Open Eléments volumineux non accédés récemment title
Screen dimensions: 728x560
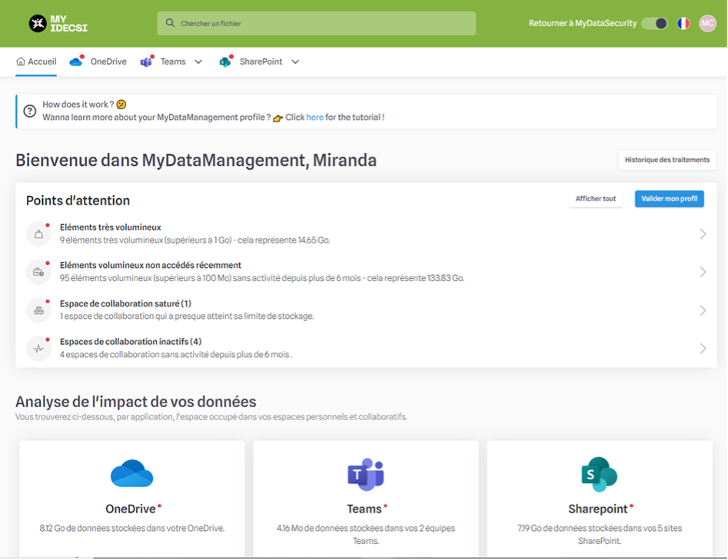(x=151, y=265)
